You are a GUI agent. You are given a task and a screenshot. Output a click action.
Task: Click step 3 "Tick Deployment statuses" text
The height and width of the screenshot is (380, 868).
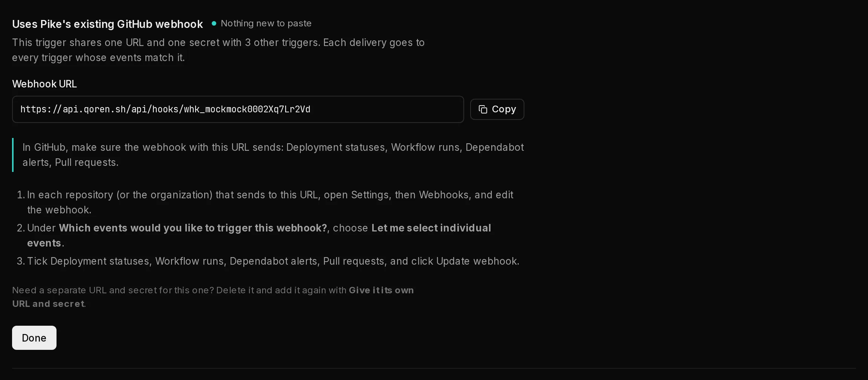(x=273, y=261)
